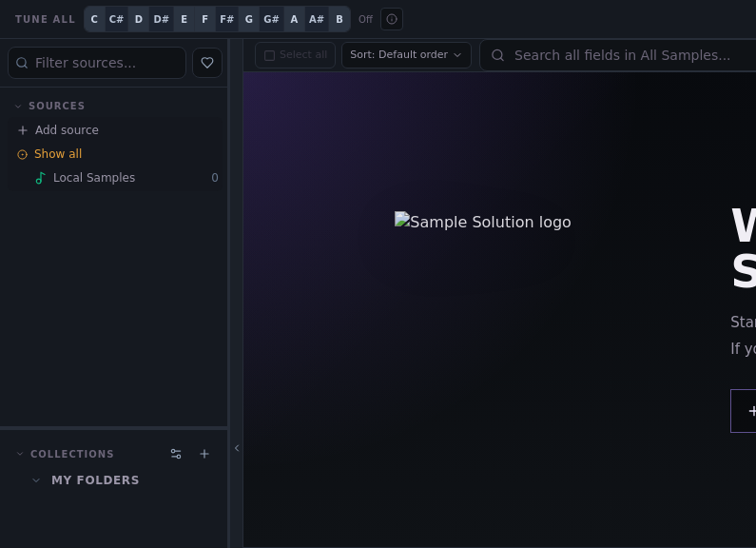Tune all samples to D#
This screenshot has height=548, width=756.
point(161,19)
